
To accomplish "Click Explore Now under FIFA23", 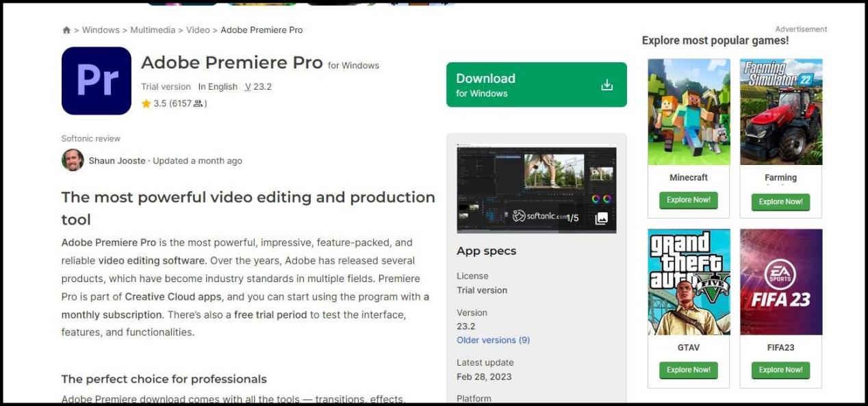I will click(780, 370).
